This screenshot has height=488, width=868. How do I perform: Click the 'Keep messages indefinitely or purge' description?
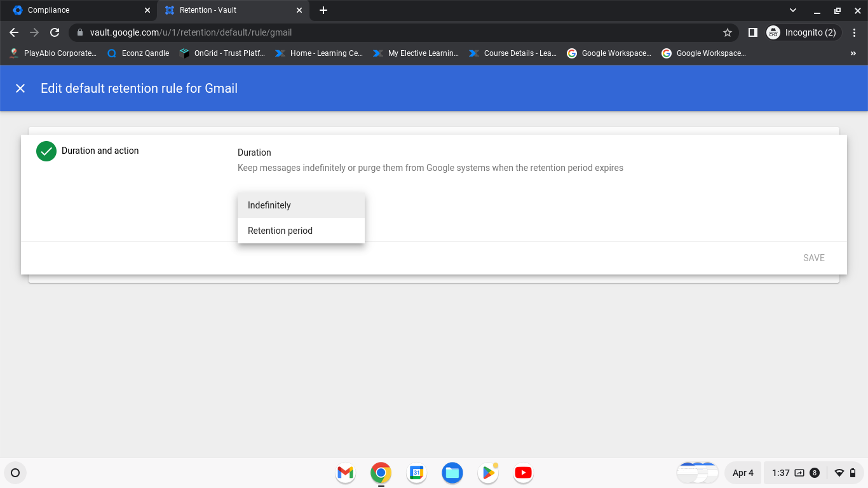point(430,168)
